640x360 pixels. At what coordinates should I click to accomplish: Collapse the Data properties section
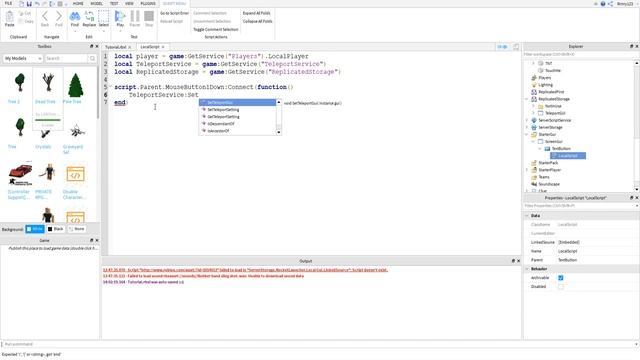tap(527, 216)
